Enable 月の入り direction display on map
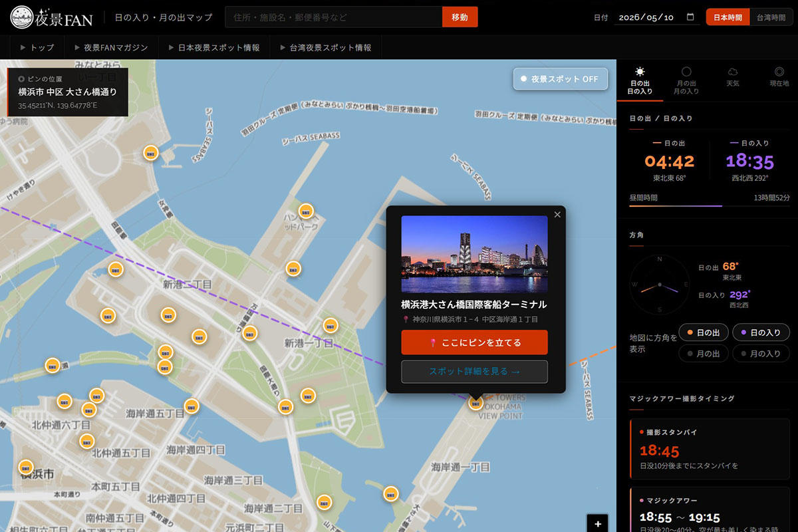 pos(761,354)
